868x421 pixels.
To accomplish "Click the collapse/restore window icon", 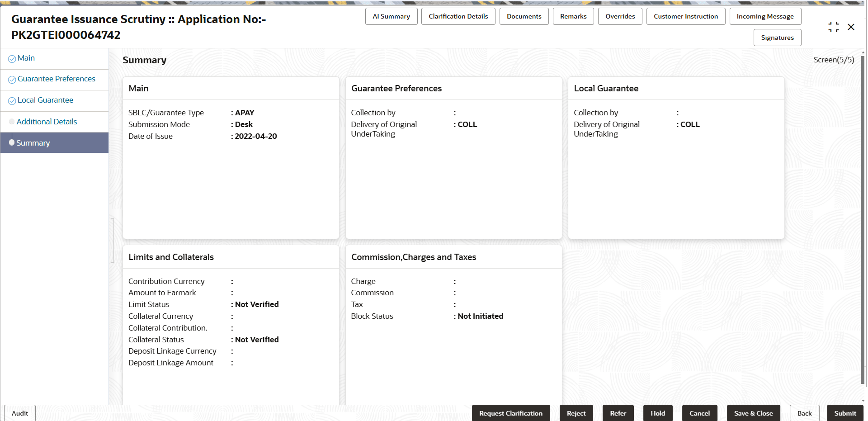I will point(834,27).
